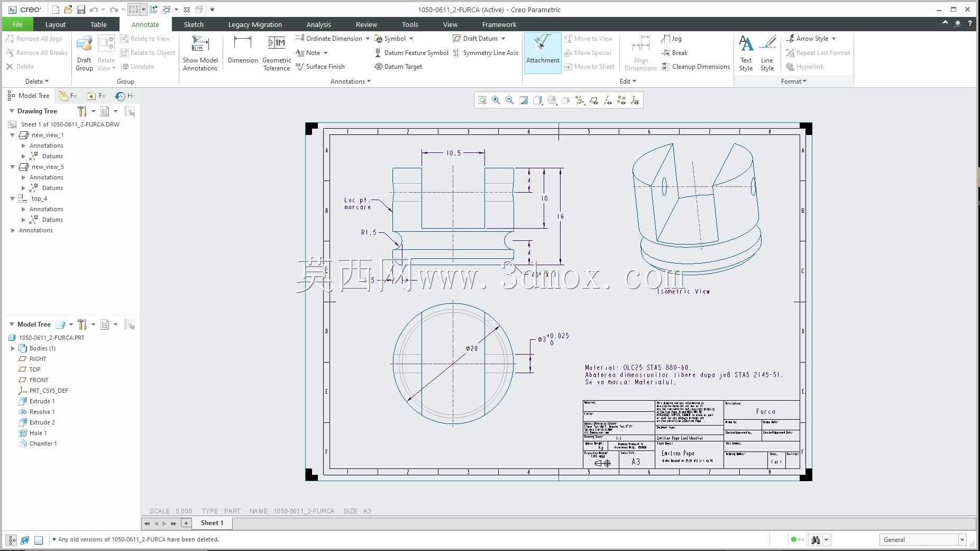
Task: Select Extrude 1 in Model Tree
Action: [x=36, y=401]
